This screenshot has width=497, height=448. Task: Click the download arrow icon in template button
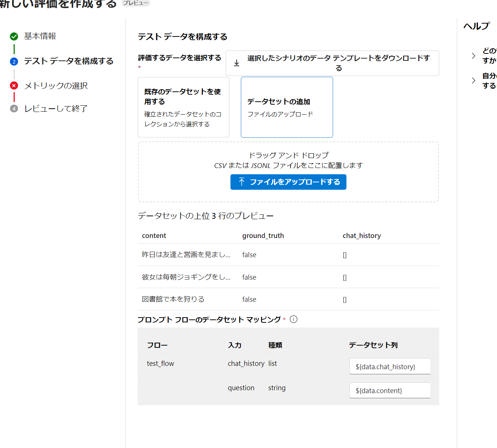coord(237,63)
